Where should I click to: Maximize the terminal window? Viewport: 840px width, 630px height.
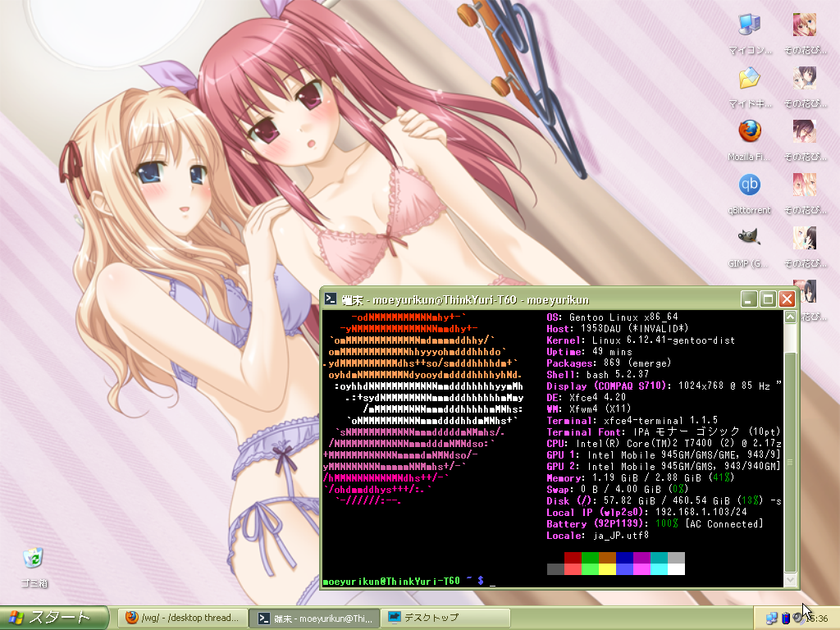tap(768, 299)
